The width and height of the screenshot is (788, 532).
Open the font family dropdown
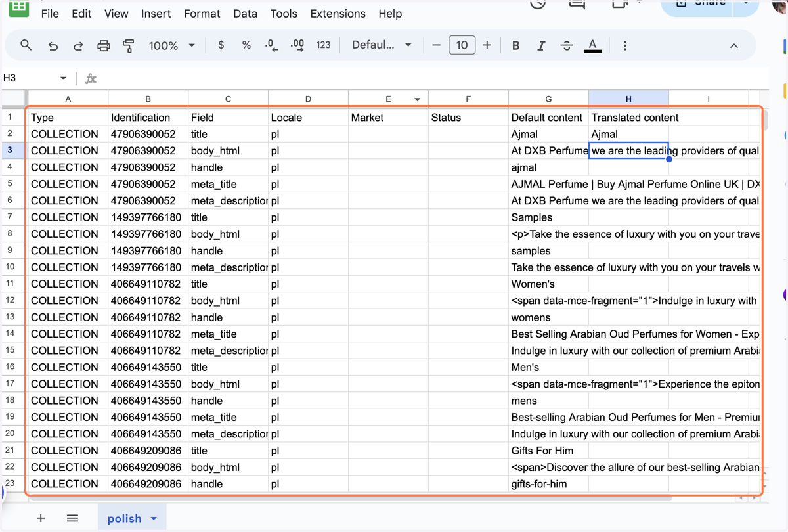coord(382,45)
